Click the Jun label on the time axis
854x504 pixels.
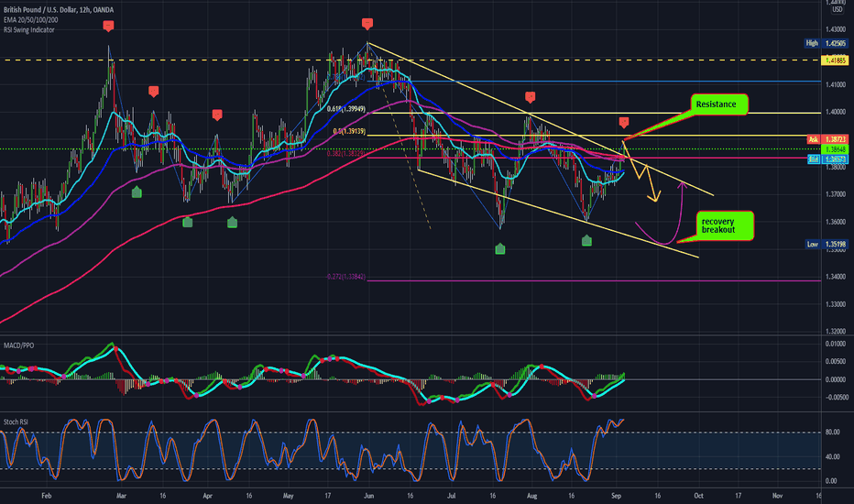pos(368,496)
